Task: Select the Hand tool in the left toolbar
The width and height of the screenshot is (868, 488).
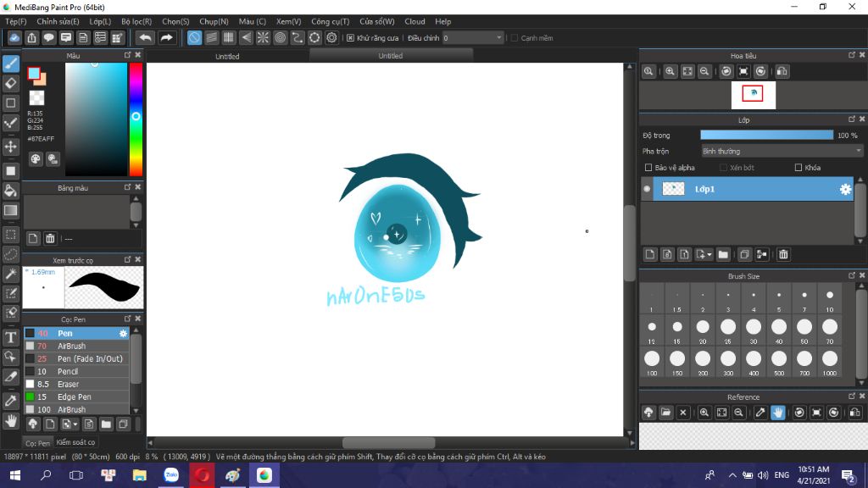Action: coord(10,422)
